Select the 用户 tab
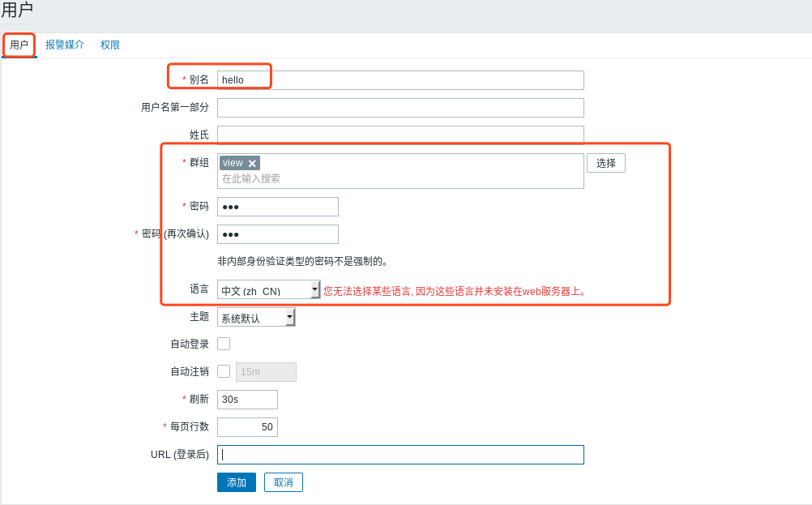 pyautogui.click(x=19, y=45)
